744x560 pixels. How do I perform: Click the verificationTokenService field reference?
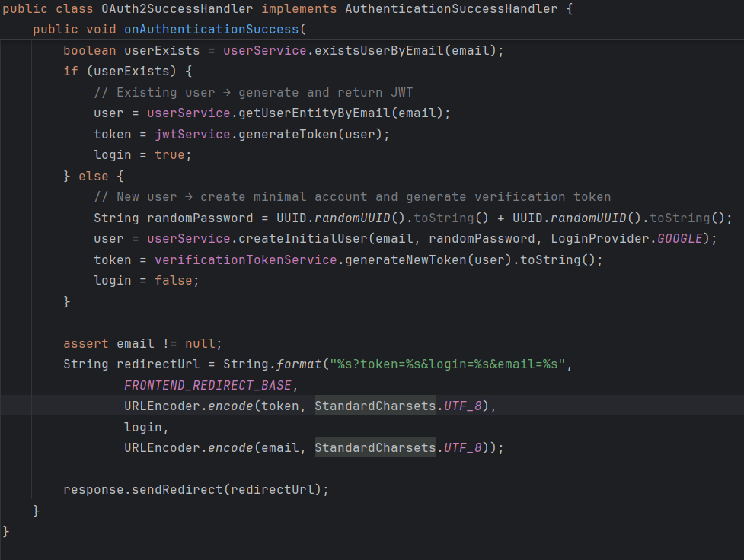pos(245,259)
